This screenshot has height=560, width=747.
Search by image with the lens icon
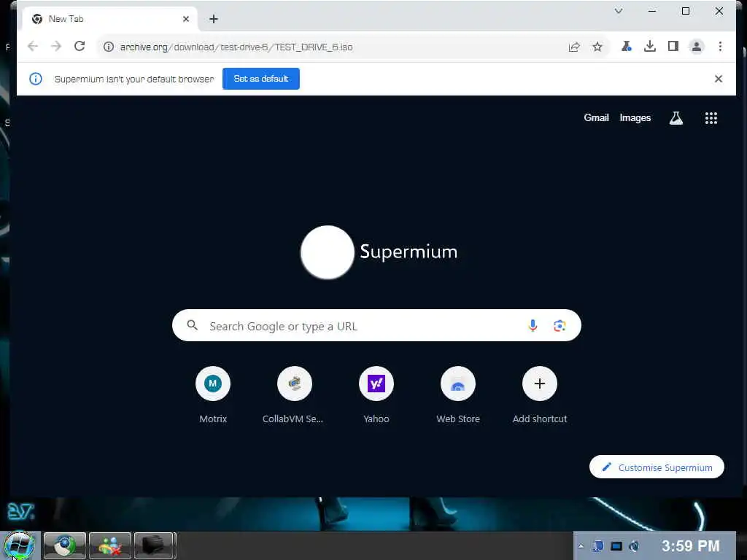560,326
